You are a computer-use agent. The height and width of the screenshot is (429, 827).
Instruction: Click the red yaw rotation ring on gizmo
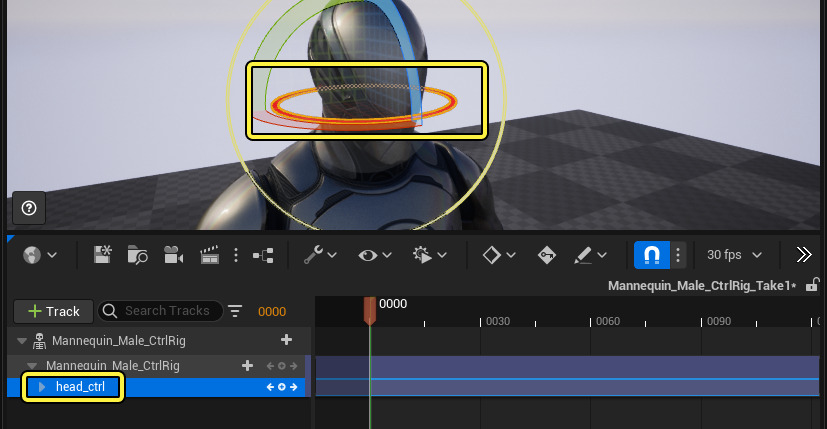[363, 121]
